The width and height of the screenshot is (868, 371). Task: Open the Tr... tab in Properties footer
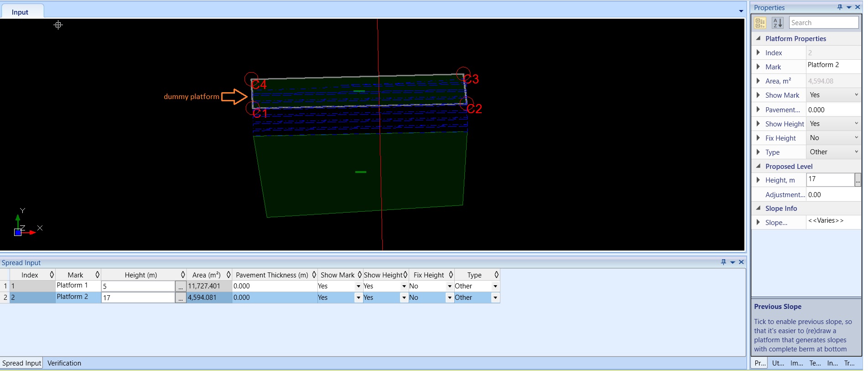click(x=849, y=363)
